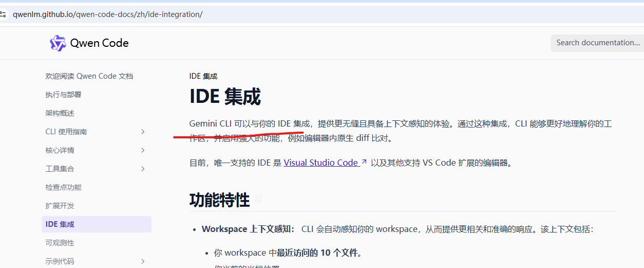Open the 扩展开发 sidebar item
The width and height of the screenshot is (644, 268).
(x=60, y=206)
